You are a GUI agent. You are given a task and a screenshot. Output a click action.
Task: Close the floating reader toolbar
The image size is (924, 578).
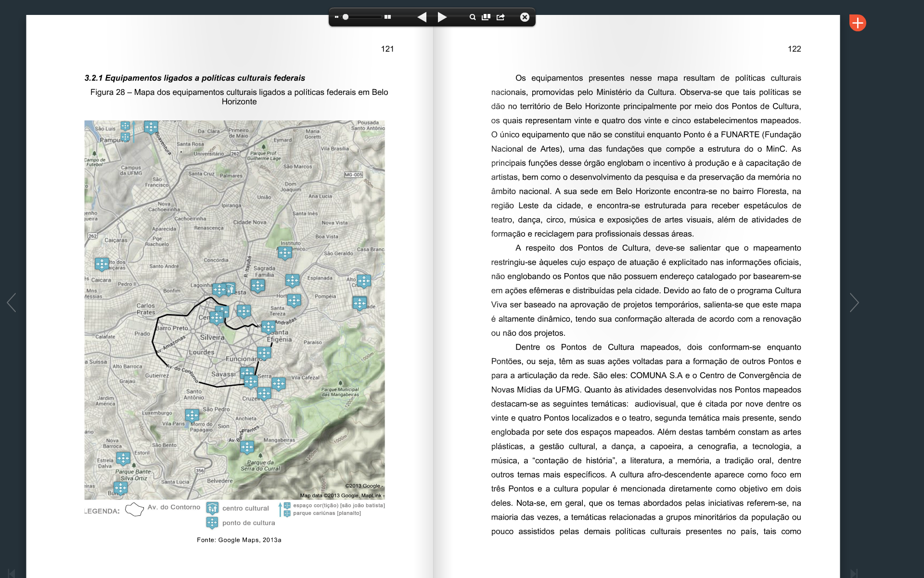525,17
